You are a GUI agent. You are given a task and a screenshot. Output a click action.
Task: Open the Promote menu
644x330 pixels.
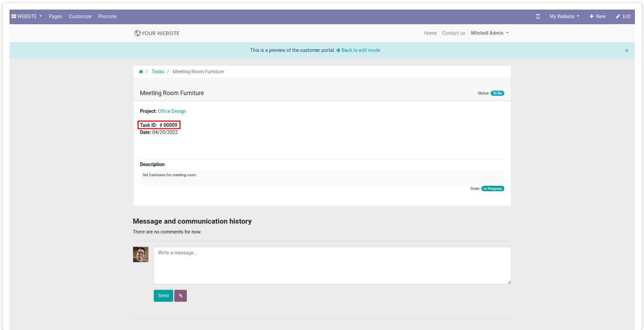coord(107,16)
